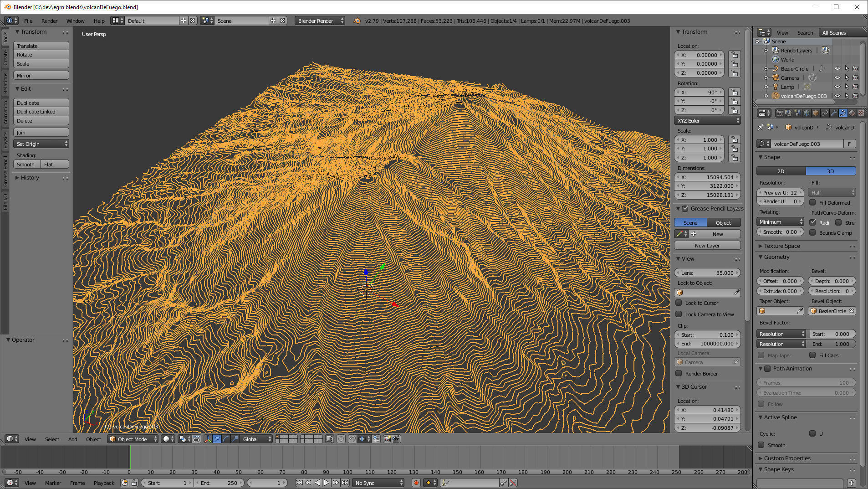Open the World properties tab

click(x=807, y=113)
